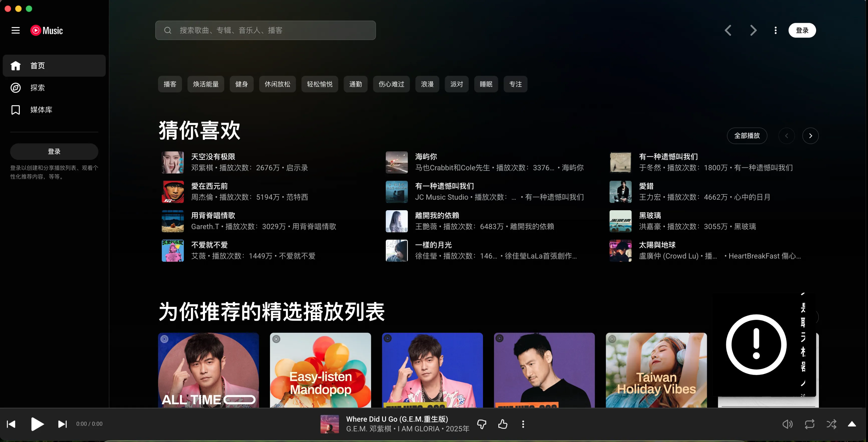Open the 心中的日月 album link
The height and width of the screenshot is (442, 868).
pyautogui.click(x=752, y=197)
